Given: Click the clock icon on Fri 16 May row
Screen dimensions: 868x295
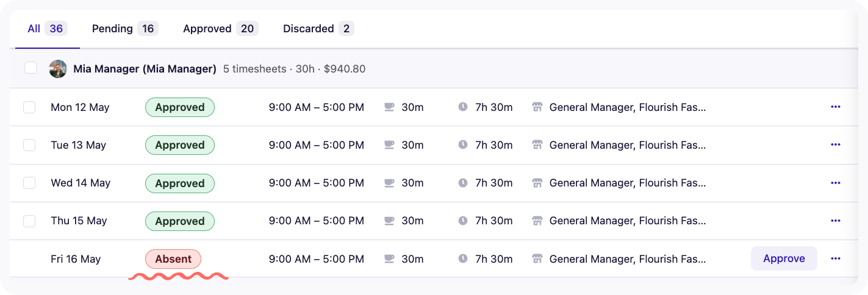Looking at the screenshot, I should point(463,259).
